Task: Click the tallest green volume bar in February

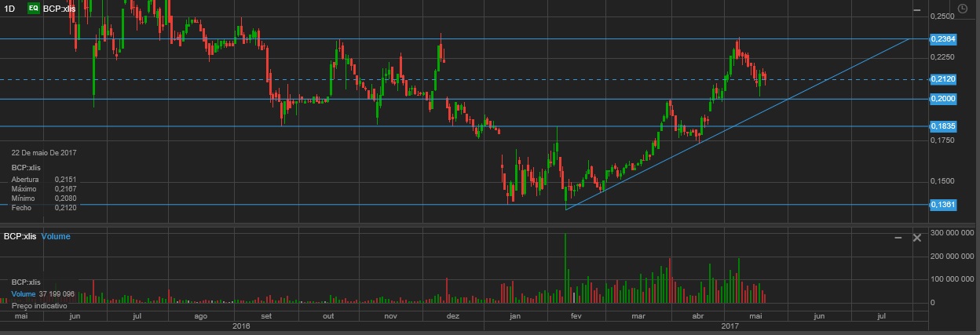Action: point(565,267)
